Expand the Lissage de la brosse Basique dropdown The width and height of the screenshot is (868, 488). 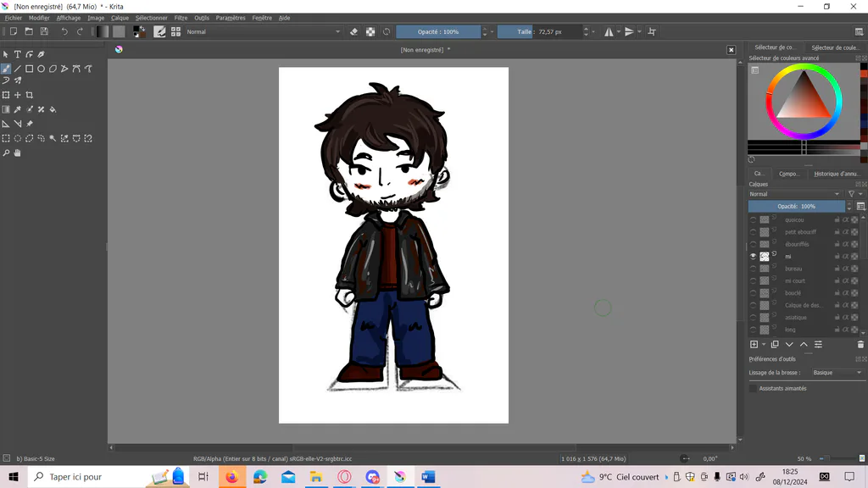coord(837,373)
